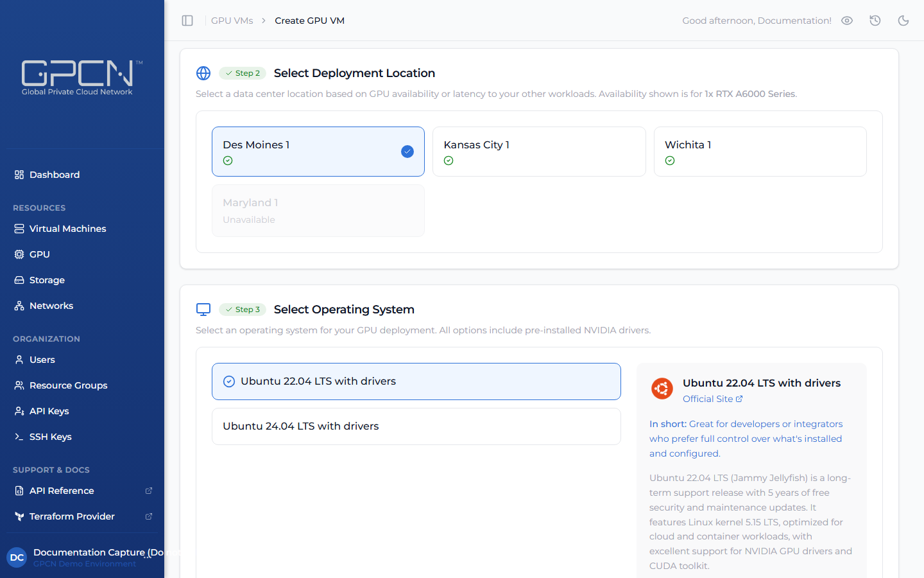Click availability check icon under Wichita 1
Screen dimensions: 924x578
(x=670, y=161)
